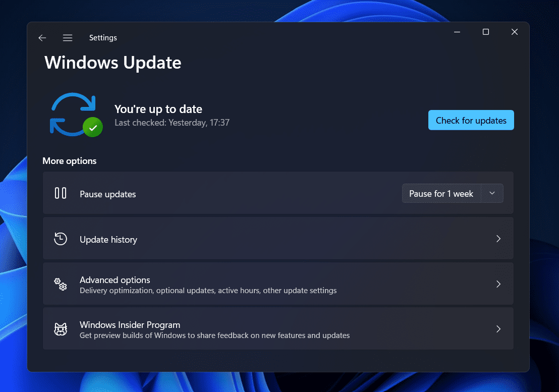Click the Advanced options gears icon
Screen dimensions: 559x392
tap(61, 284)
